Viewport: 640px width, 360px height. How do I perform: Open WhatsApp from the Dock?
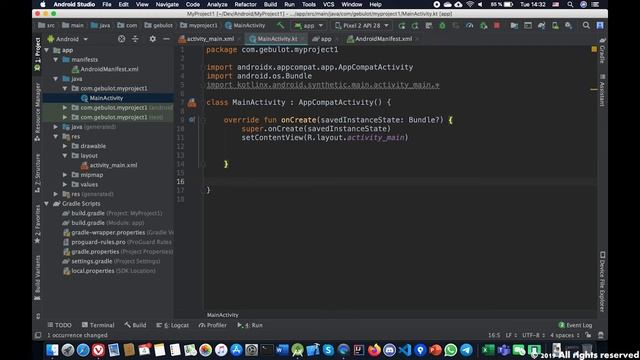pyautogui.click(x=451, y=350)
